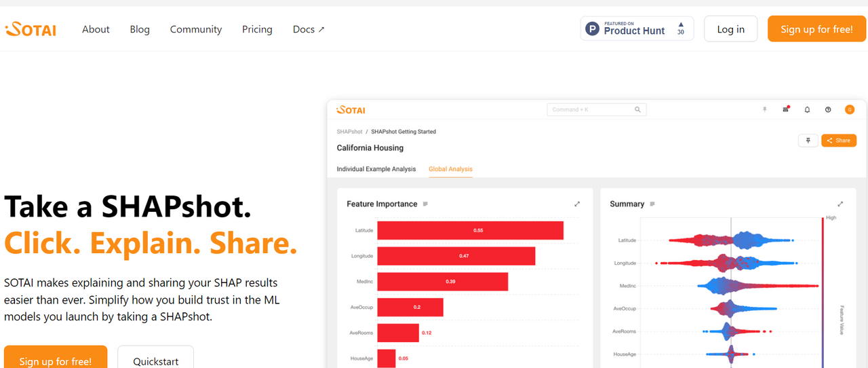Click the MedInc label in Summary plot
This screenshot has width=868, height=368.
click(x=628, y=286)
